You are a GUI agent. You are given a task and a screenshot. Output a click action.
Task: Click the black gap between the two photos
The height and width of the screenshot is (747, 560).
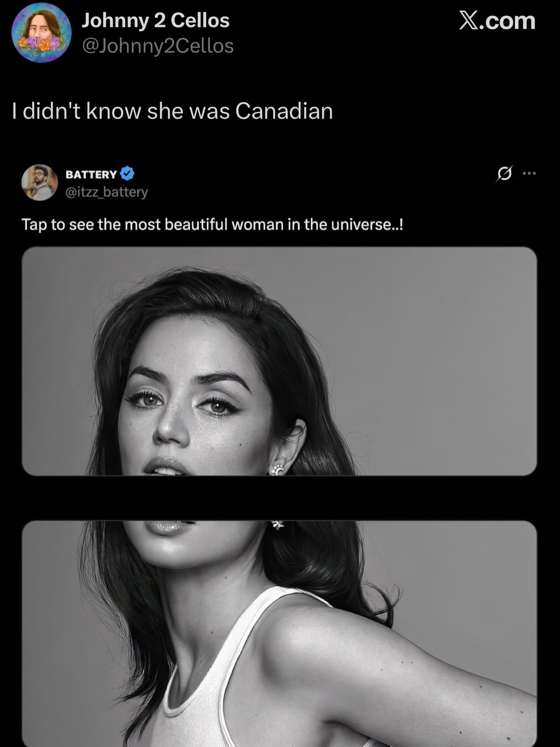pos(279,498)
